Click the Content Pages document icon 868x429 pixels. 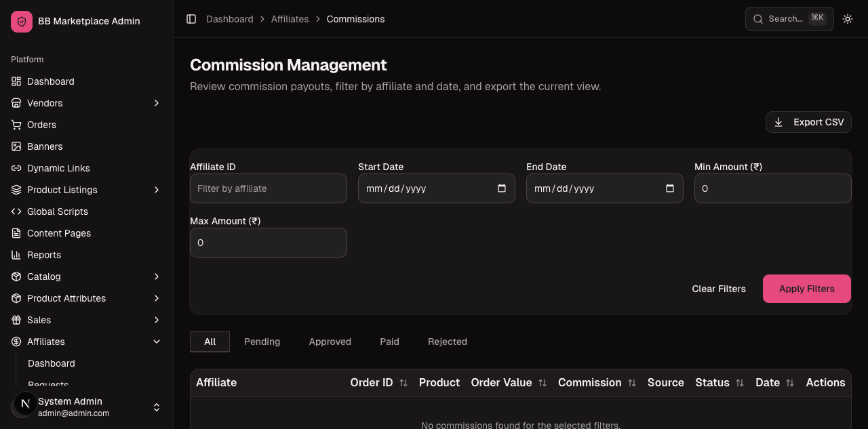click(x=16, y=233)
